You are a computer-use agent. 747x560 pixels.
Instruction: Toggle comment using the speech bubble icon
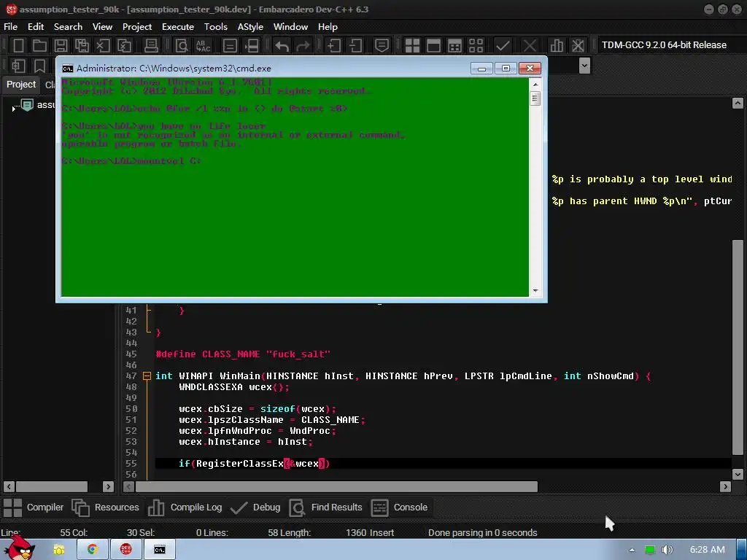click(x=381, y=45)
